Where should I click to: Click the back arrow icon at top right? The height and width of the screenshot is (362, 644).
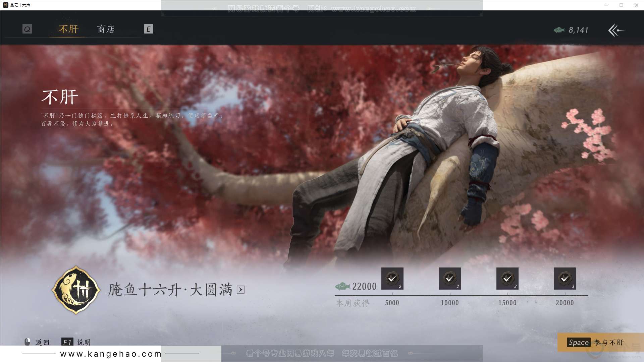pyautogui.click(x=616, y=30)
